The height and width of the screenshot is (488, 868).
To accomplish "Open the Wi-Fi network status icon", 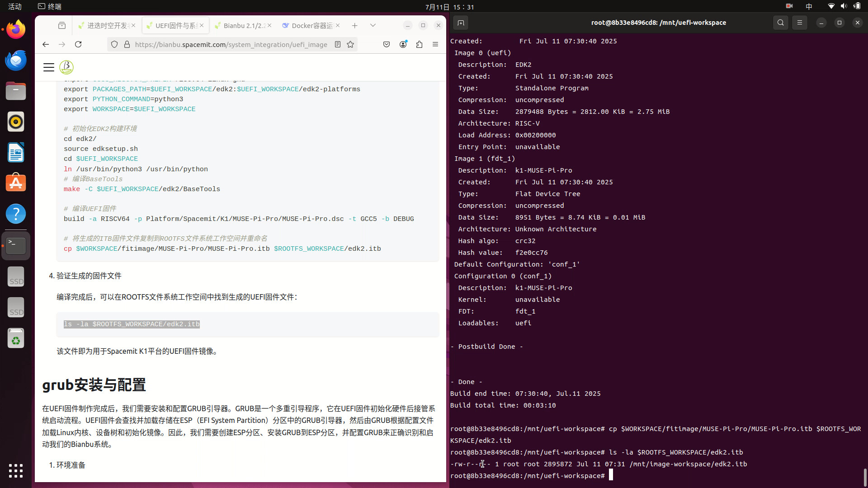I will click(831, 6).
